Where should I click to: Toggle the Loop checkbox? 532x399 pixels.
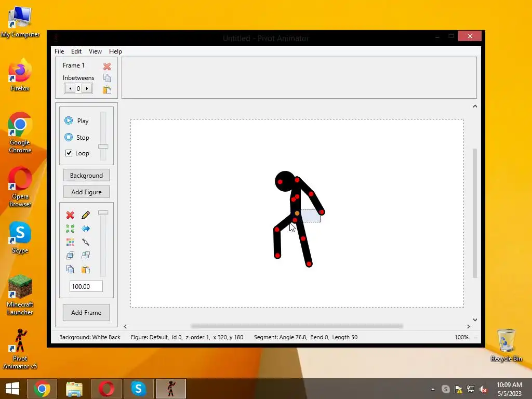[69, 153]
